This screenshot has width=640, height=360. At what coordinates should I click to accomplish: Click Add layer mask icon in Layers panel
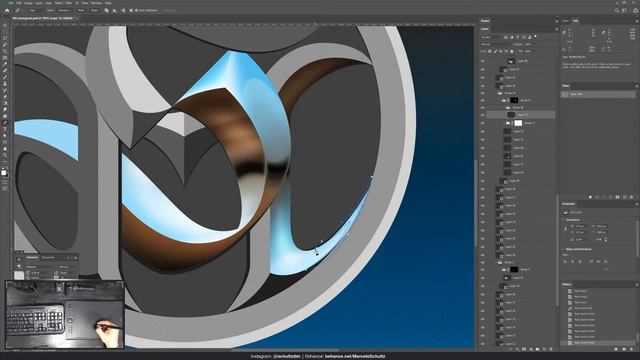[x=524, y=349]
